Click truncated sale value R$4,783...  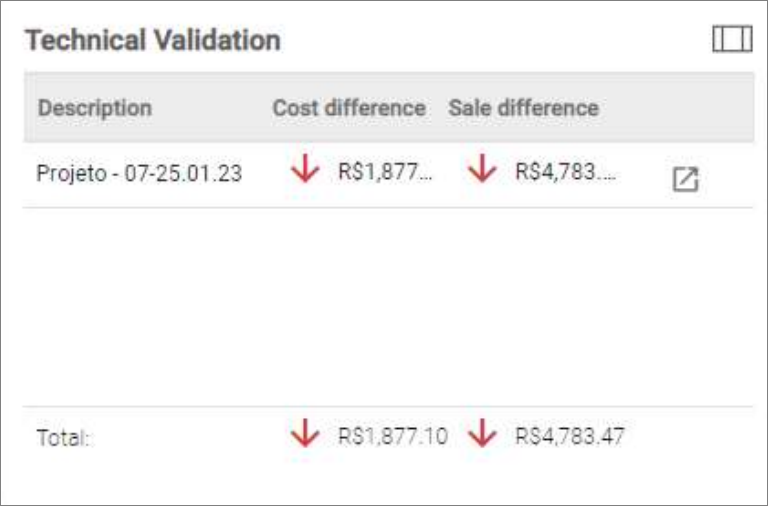[565, 172]
